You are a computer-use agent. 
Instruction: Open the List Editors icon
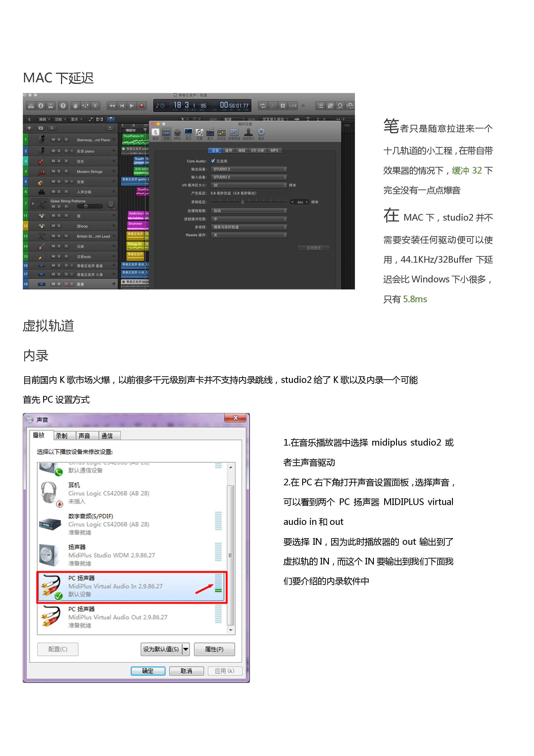point(320,106)
